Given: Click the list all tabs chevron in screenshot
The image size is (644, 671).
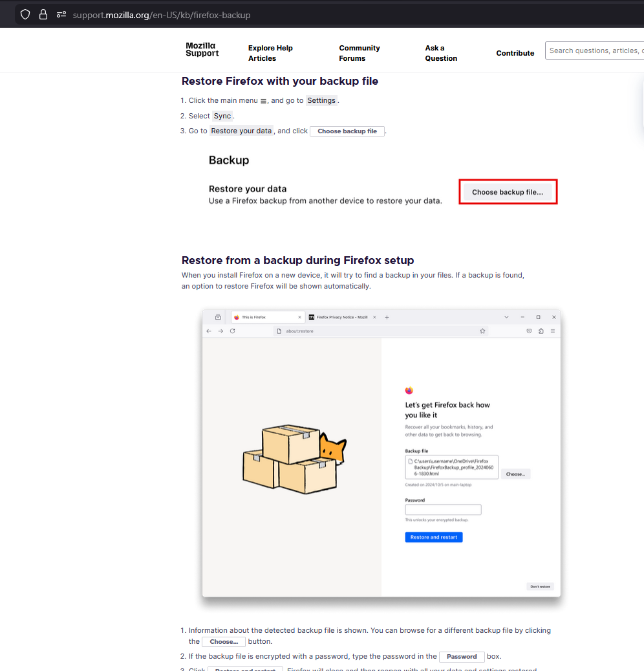Looking at the screenshot, I should point(506,317).
